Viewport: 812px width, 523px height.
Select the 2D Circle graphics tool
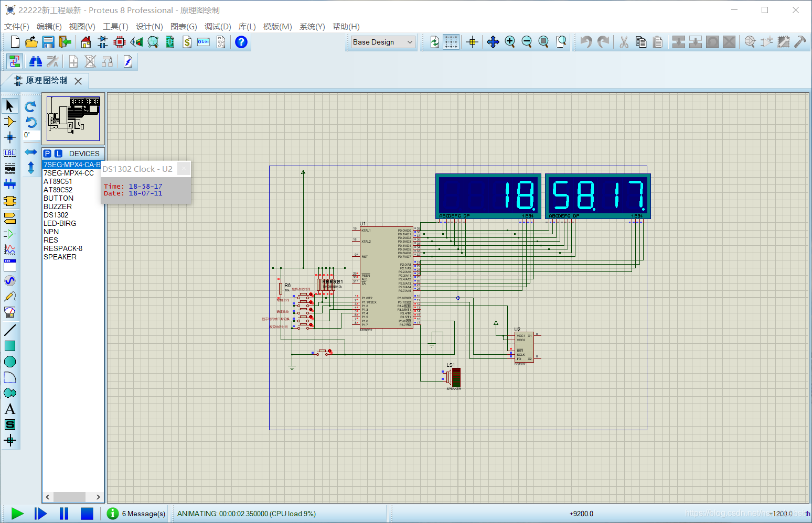click(9, 362)
